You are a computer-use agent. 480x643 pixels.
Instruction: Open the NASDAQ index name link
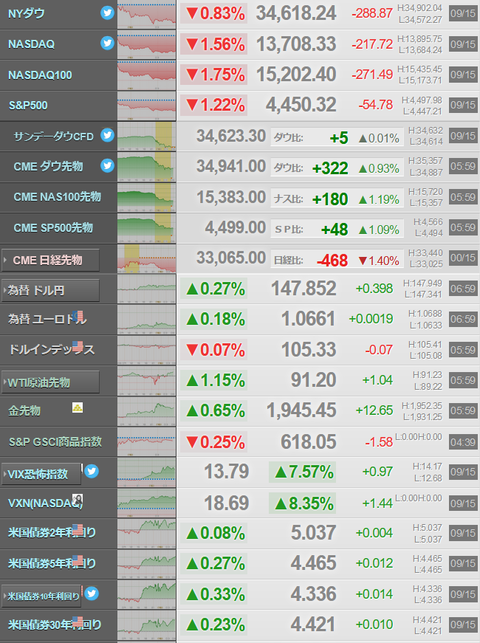(32, 44)
